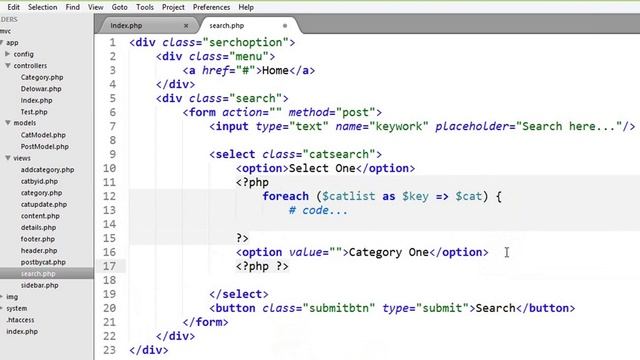640x360 pixels.
Task: Click the "catsearch" class value
Action: click(339, 154)
